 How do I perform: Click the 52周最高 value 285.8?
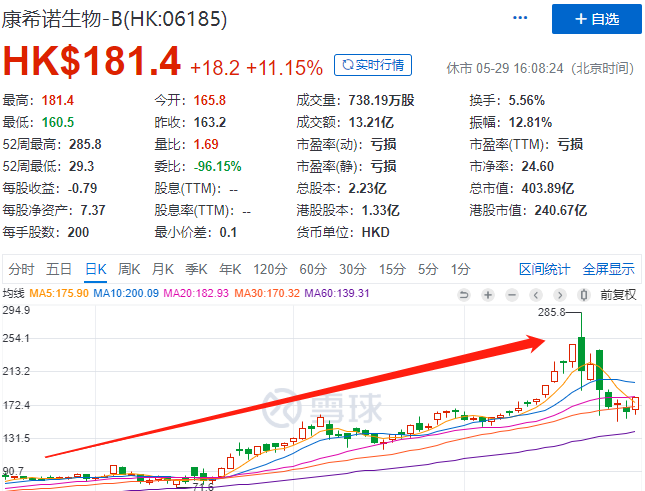[85, 144]
